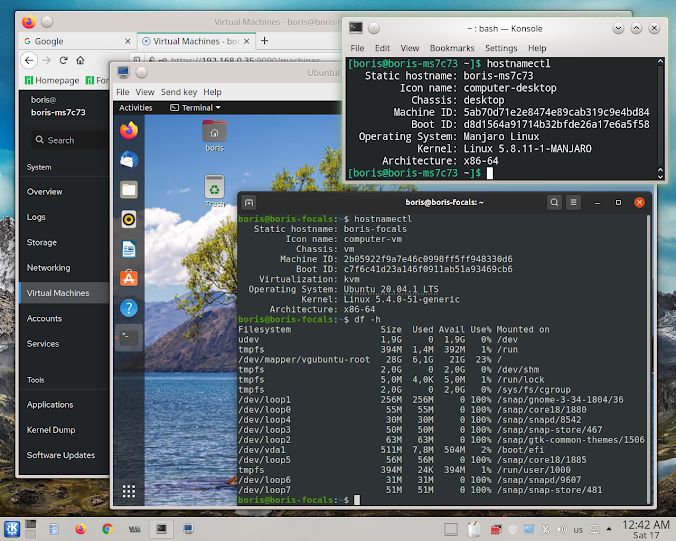The image size is (676, 541).
Task: Open Services in Cockpit sidebar
Action: pyautogui.click(x=43, y=344)
